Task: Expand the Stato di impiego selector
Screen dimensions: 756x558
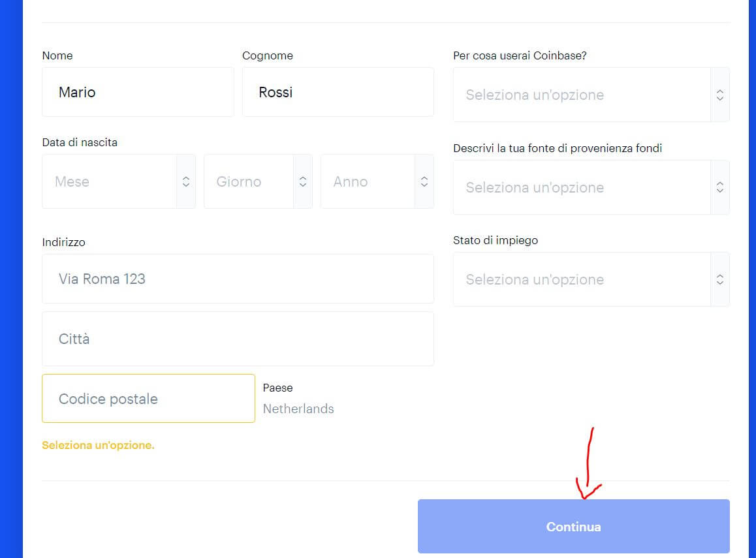Action: click(591, 279)
